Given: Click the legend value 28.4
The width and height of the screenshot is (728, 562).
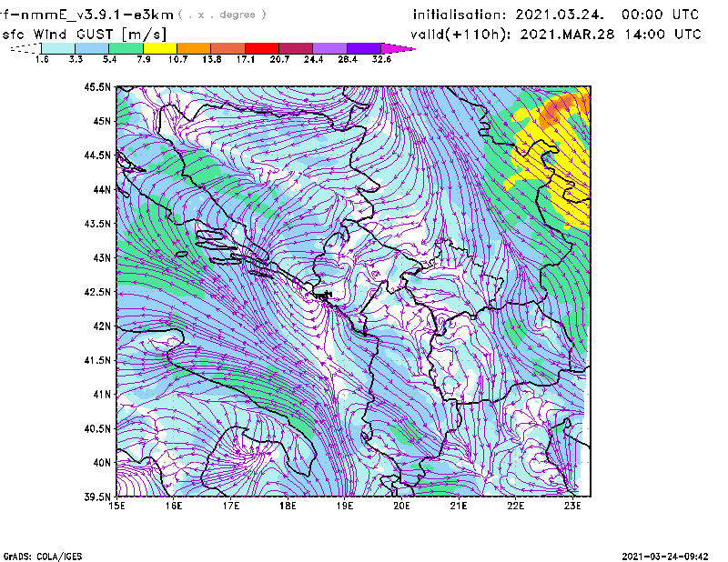Looking at the screenshot, I should tap(348, 59).
